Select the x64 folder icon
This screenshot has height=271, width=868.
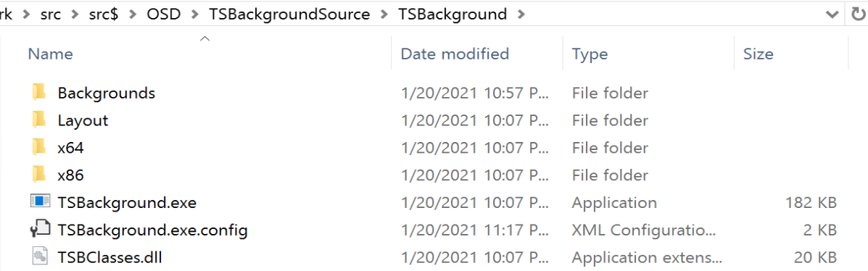[x=38, y=148]
